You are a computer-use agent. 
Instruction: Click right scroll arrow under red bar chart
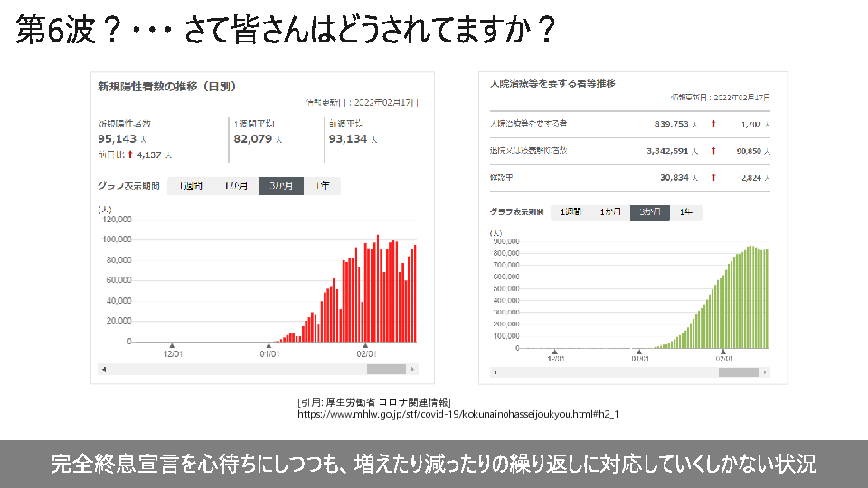(x=413, y=370)
